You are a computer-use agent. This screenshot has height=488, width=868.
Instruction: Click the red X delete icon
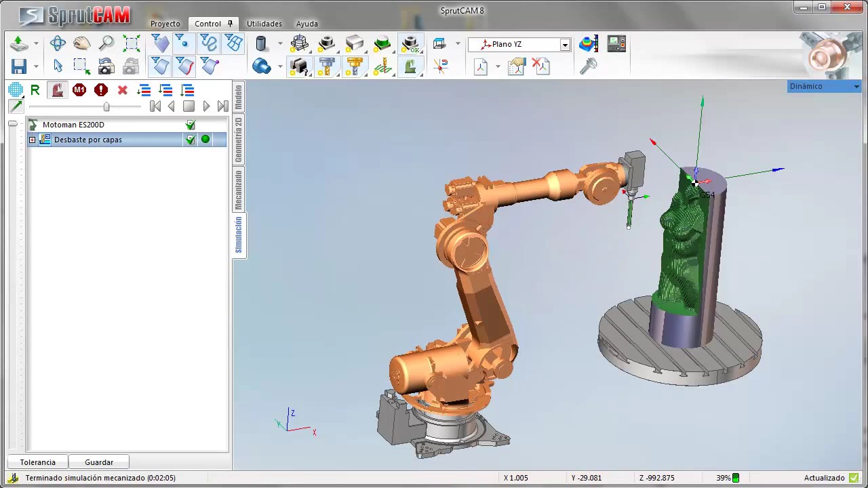point(122,90)
